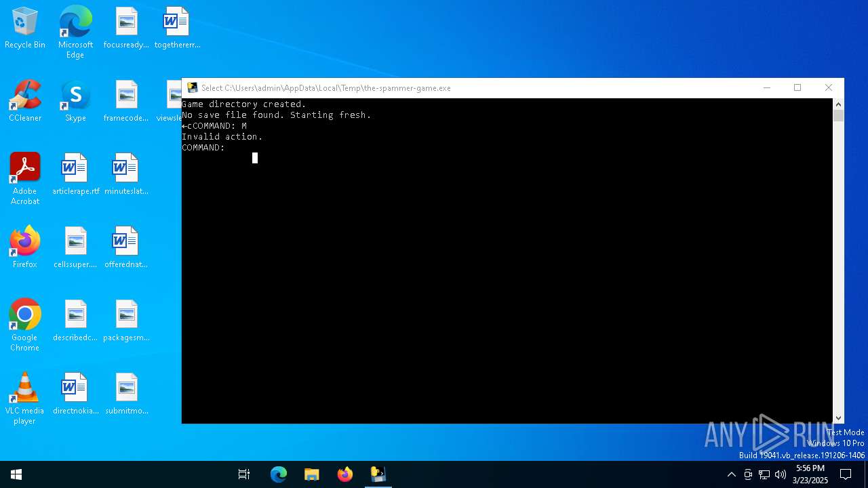Launch Microsoft Edge from the desktop
The image size is (868, 488).
coord(75,32)
